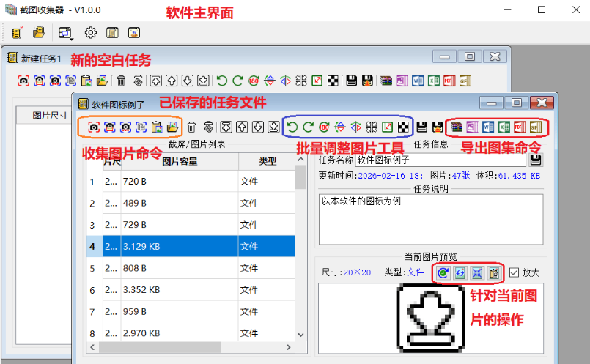Click the green resize icon in 软件图标例子 window
The width and height of the screenshot is (590, 364).
pyautogui.click(x=387, y=127)
